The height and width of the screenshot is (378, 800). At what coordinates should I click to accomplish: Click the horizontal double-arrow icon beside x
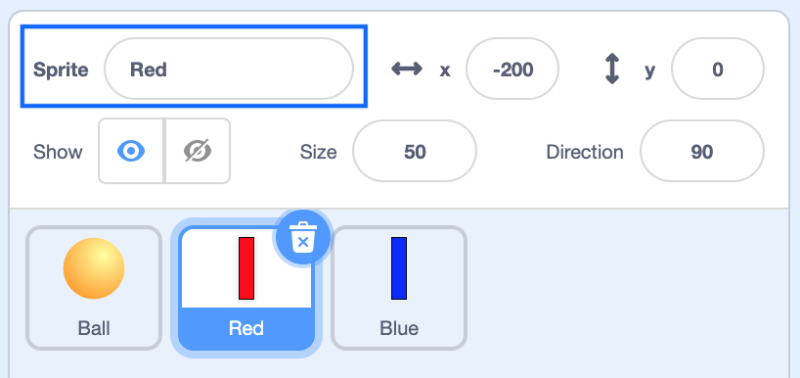click(407, 69)
